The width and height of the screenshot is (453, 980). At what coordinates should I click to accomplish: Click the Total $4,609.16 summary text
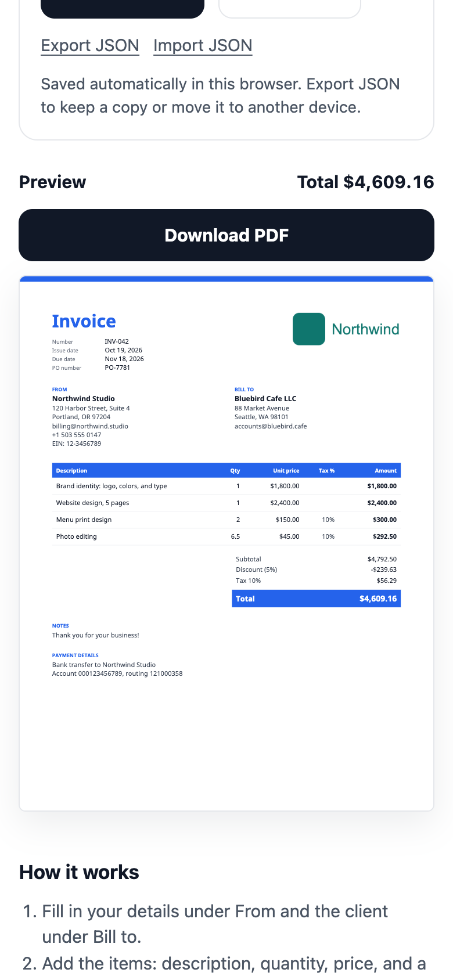pyautogui.click(x=366, y=182)
